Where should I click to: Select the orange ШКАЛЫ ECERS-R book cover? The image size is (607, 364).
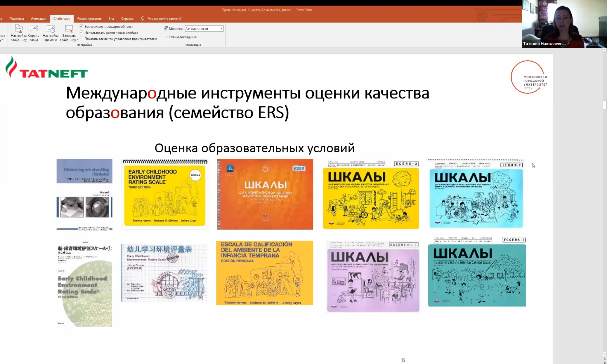pos(265,194)
